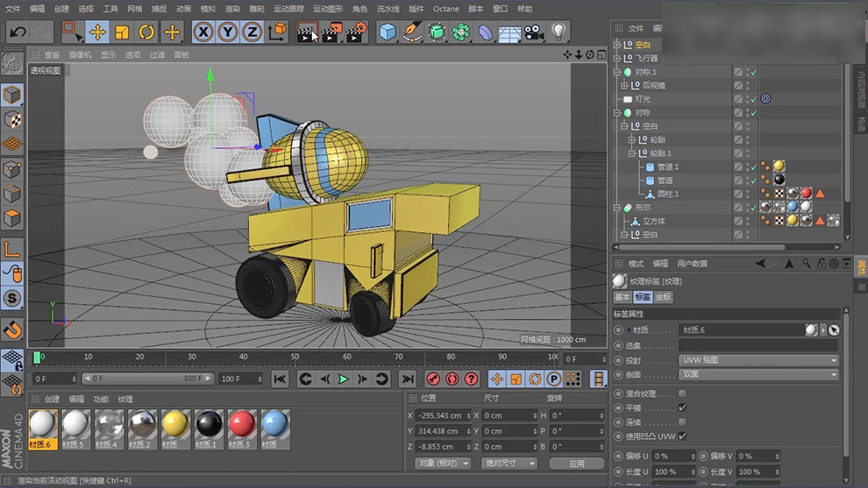The height and width of the screenshot is (488, 868).
Task: Collapse the 轮胎.1 tree node
Action: point(631,153)
